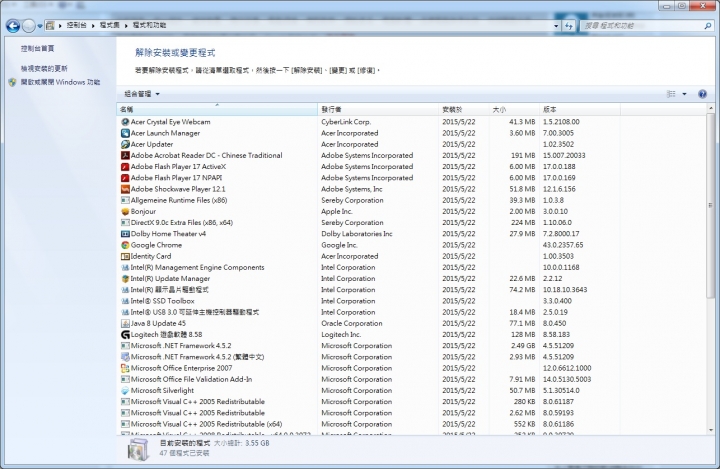This screenshot has height=469, width=720.
Task: Open 檢視安裝的更新 link
Action: [x=44, y=68]
